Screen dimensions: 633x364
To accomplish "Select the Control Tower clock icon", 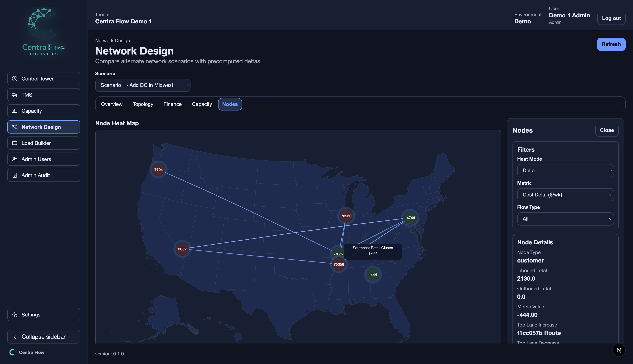I will pos(14,78).
